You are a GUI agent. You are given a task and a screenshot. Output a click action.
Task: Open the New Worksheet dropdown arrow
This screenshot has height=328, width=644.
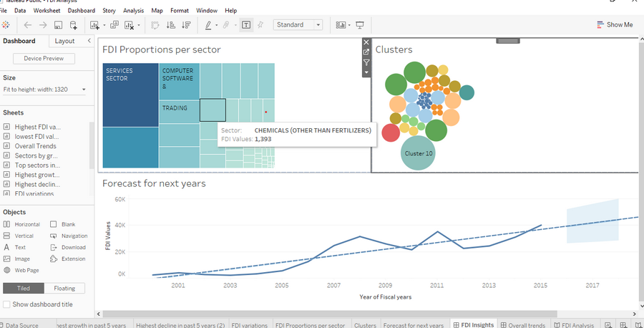tap(104, 25)
